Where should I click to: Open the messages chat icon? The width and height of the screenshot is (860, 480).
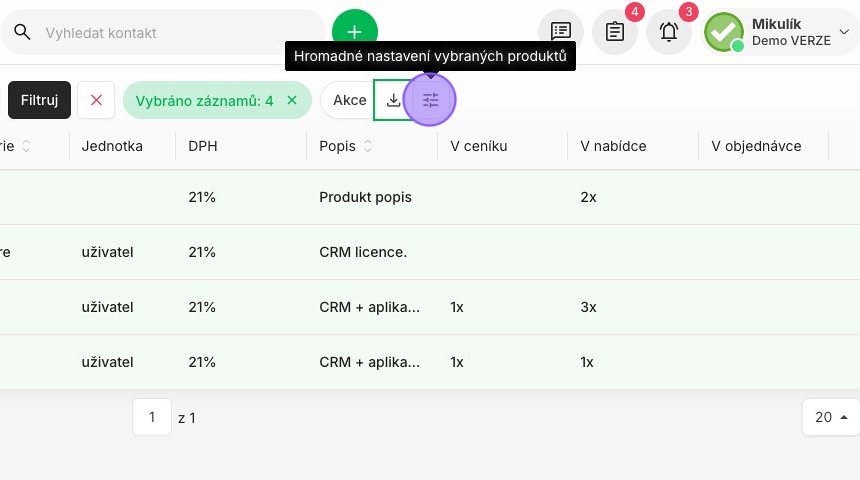click(561, 31)
